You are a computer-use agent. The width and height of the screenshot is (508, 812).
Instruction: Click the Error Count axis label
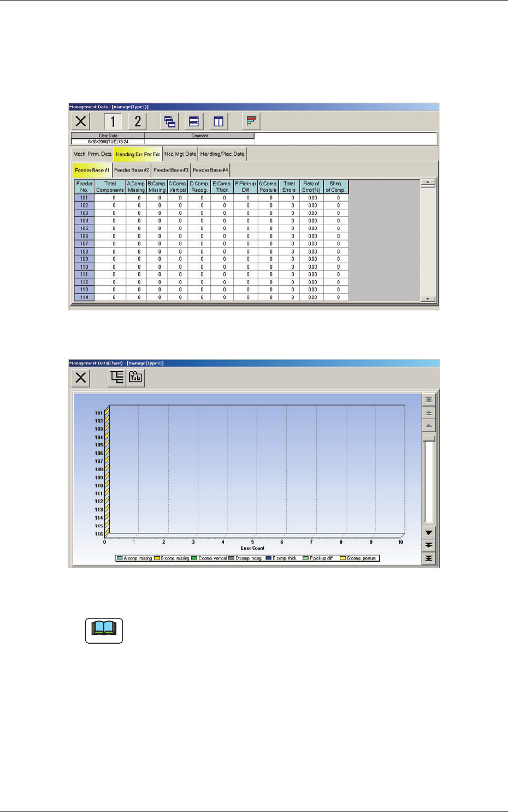pos(252,548)
